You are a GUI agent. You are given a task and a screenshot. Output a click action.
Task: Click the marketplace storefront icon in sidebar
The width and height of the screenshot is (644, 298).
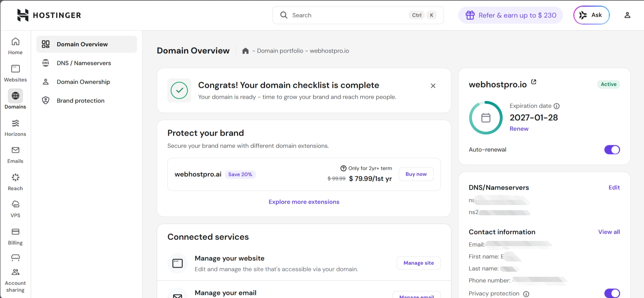tap(15, 257)
